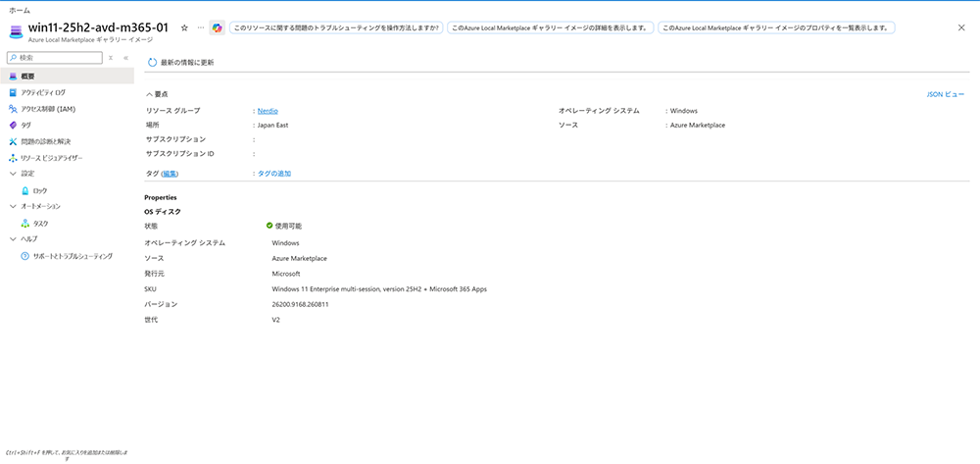
Task: Click the list properties suggestion pill
Action: (776, 27)
